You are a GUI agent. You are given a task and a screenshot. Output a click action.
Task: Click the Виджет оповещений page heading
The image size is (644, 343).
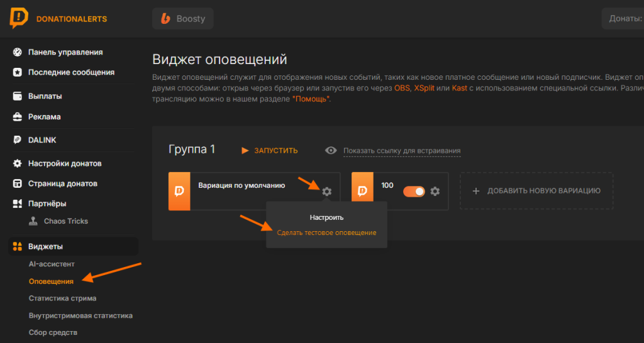219,60
